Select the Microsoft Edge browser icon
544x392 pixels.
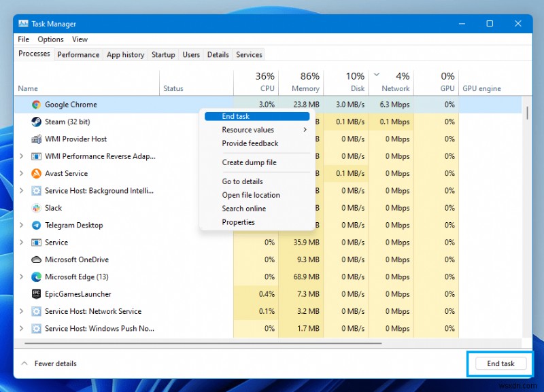36,277
